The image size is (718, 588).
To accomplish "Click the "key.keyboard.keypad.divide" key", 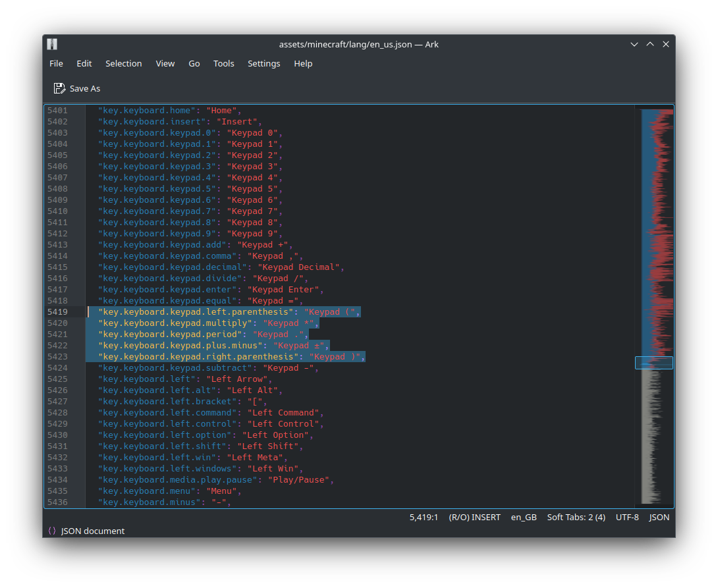I will click(x=170, y=279).
